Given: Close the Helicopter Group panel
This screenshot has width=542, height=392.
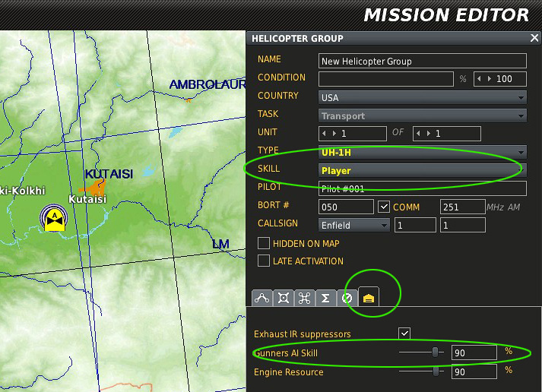Looking at the screenshot, I should [x=534, y=38].
